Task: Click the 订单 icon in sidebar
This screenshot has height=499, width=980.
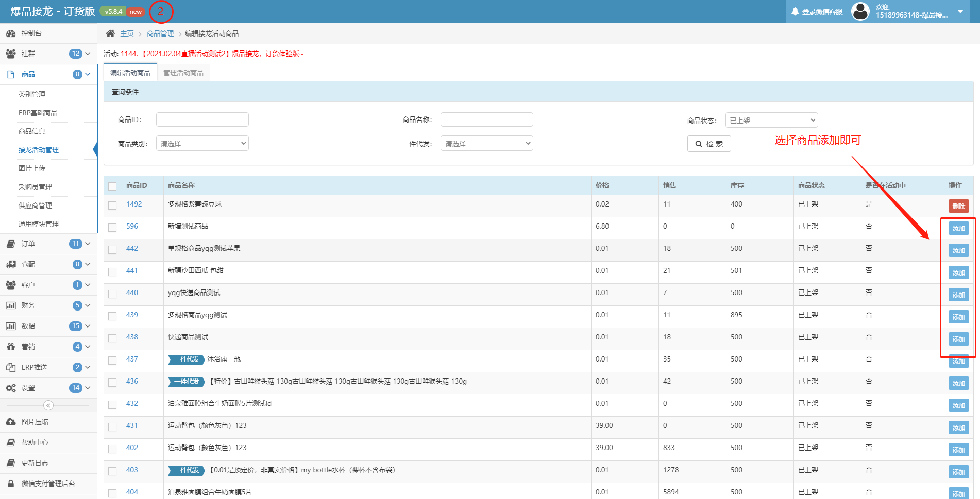Action: [11, 244]
